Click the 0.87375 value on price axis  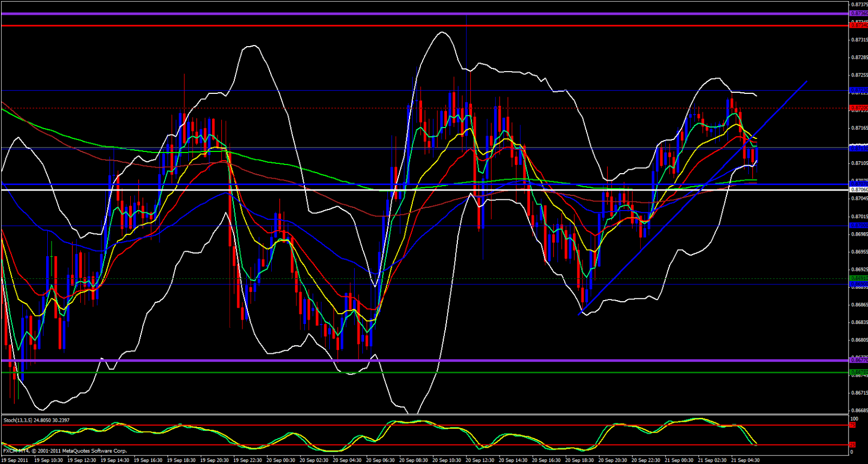pyautogui.click(x=859, y=4)
